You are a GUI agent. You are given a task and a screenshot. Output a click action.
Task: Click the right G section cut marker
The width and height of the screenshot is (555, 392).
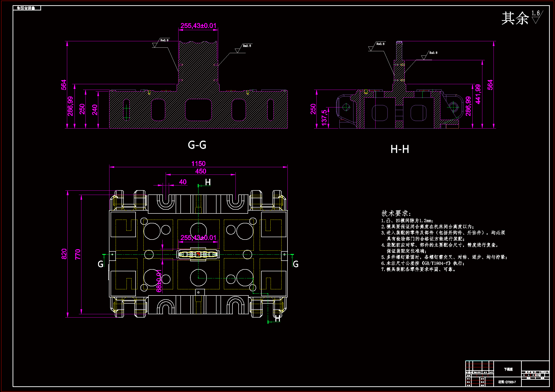tap(295, 264)
